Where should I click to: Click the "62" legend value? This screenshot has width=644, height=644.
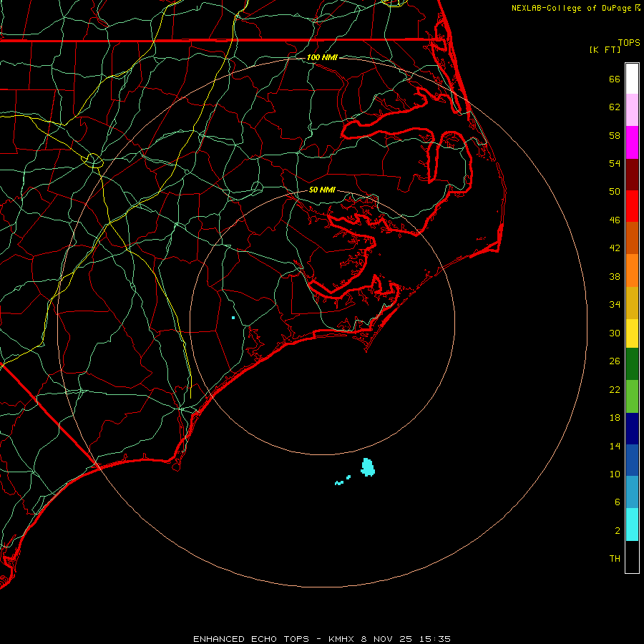tap(615, 107)
